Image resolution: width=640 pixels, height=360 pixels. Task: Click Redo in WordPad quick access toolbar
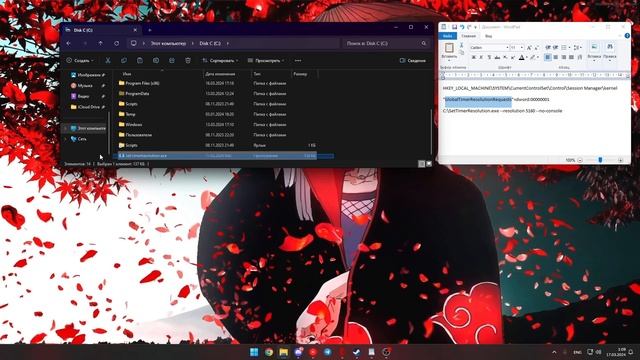pyautogui.click(x=469, y=27)
